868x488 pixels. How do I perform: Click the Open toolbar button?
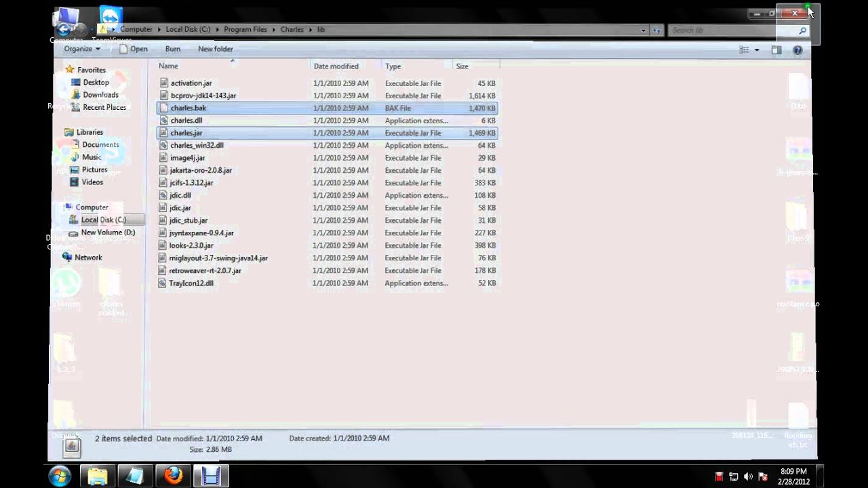(133, 49)
